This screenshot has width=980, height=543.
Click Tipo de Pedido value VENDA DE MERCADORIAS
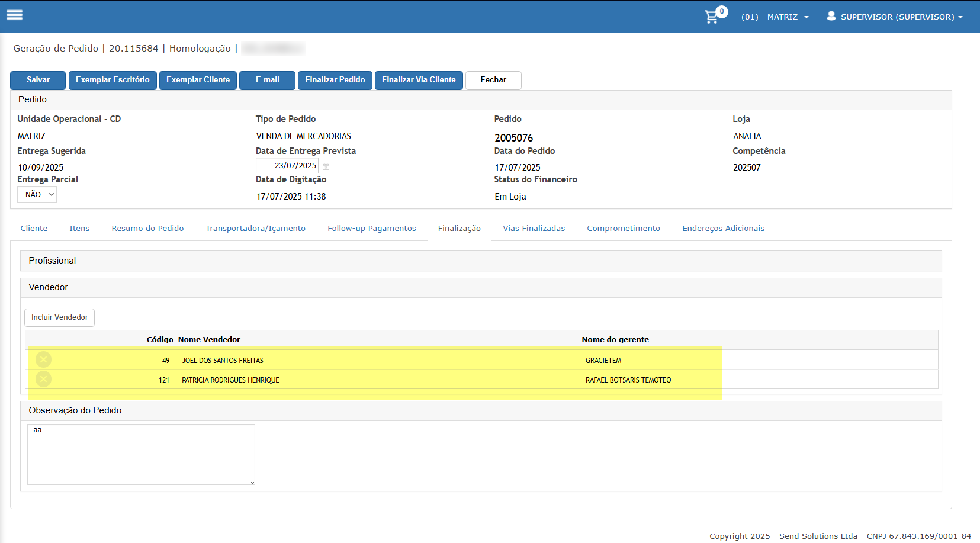304,136
